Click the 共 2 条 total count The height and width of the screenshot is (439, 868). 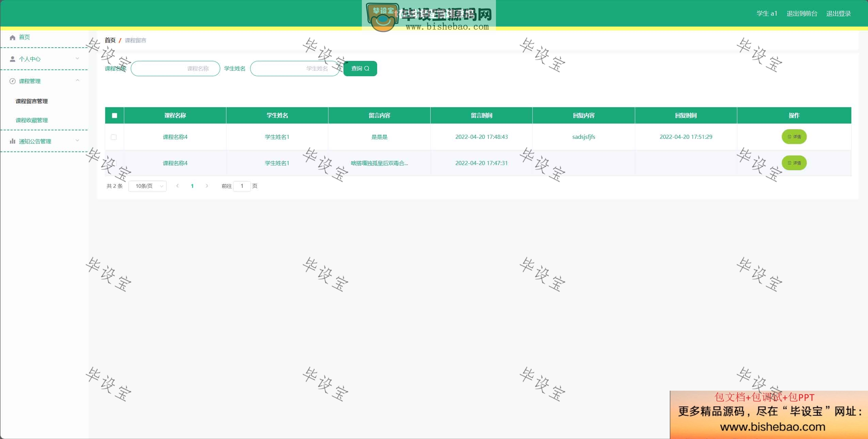coord(114,186)
